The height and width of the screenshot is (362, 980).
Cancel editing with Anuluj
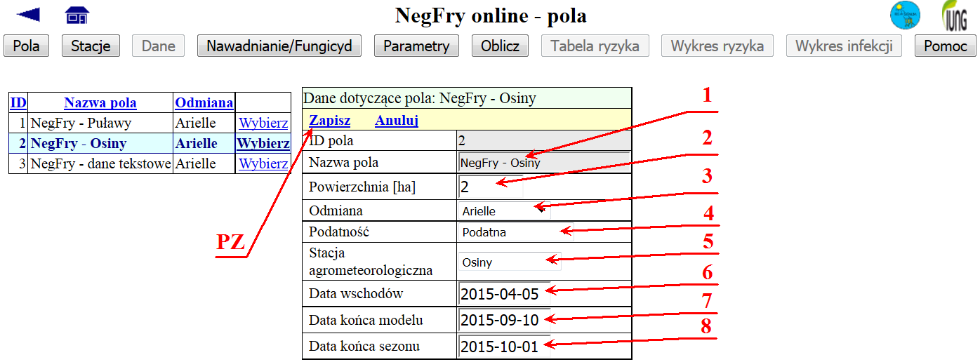(x=397, y=120)
